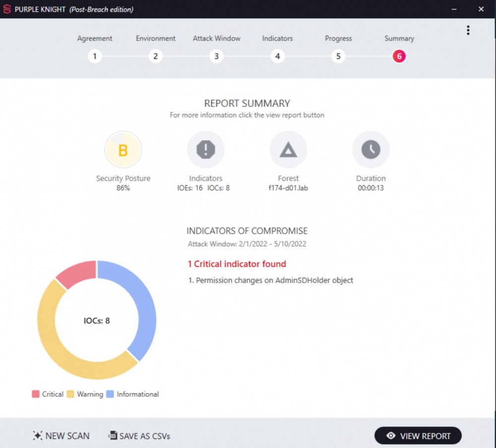Click the '86%' security posture score
This screenshot has height=448, width=496.
(123, 188)
